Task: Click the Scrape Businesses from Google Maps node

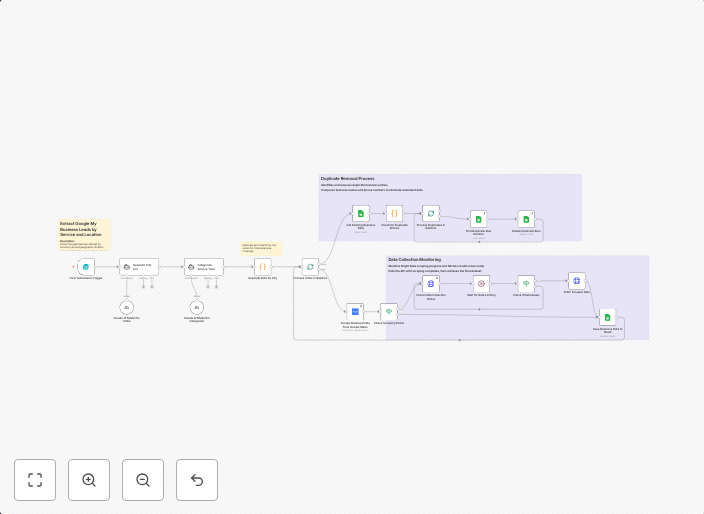Action: tap(355, 312)
